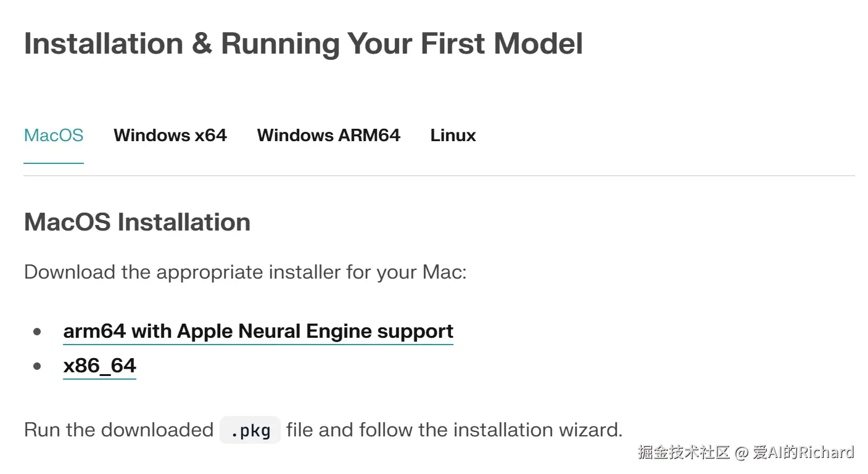Click the "Installation & Running Your First Model" title
868x474 pixels.
303,44
